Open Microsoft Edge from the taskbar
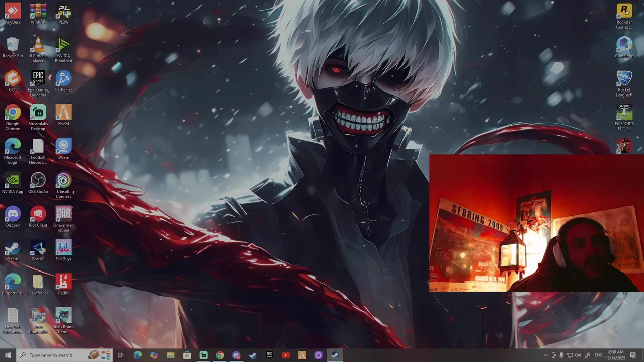This screenshot has height=362, width=644. point(137,355)
